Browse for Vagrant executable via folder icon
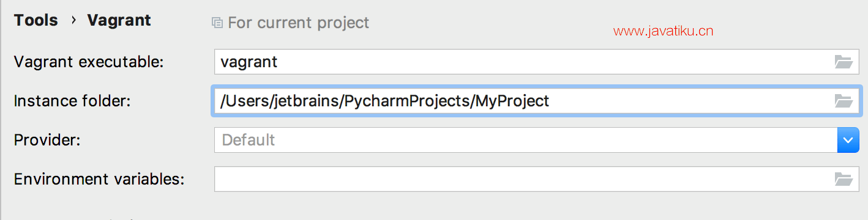868x220 pixels. 843,62
